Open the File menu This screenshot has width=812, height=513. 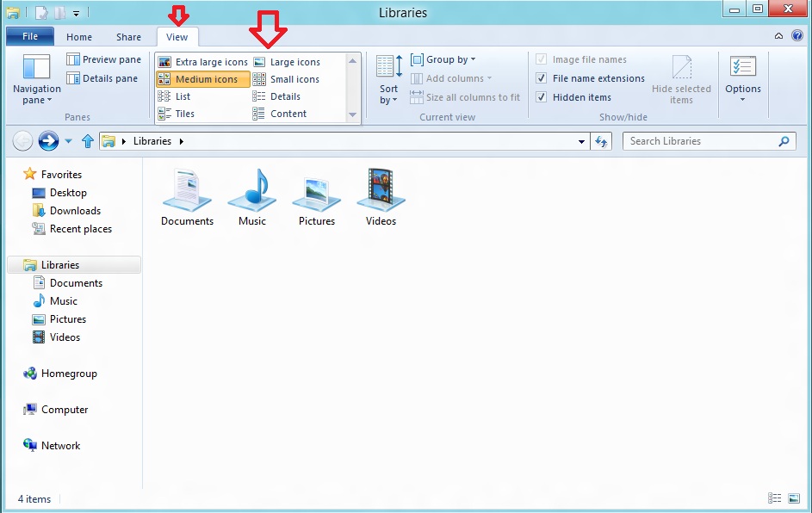(29, 36)
